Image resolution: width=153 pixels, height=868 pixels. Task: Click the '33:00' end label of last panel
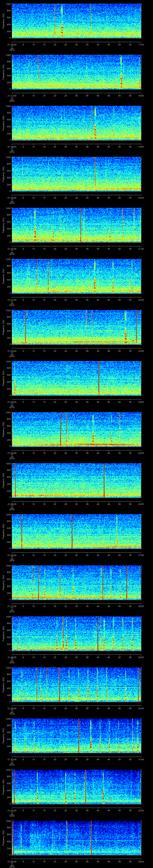(x=141, y=861)
